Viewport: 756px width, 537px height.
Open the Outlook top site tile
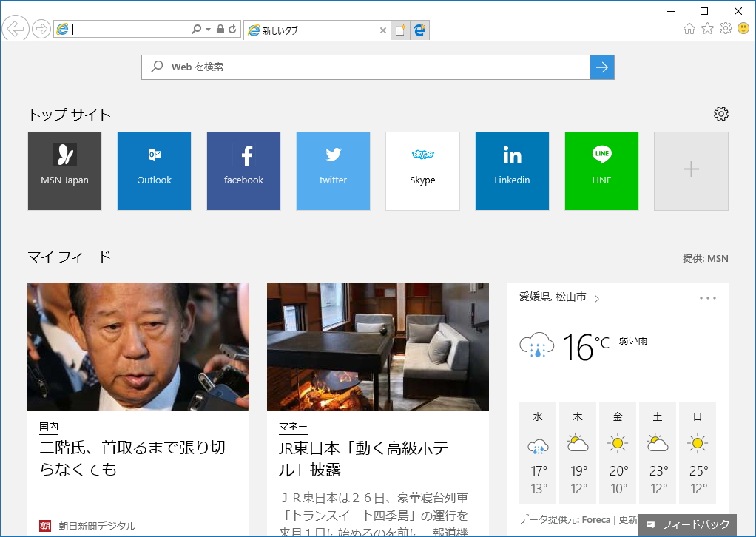[154, 171]
